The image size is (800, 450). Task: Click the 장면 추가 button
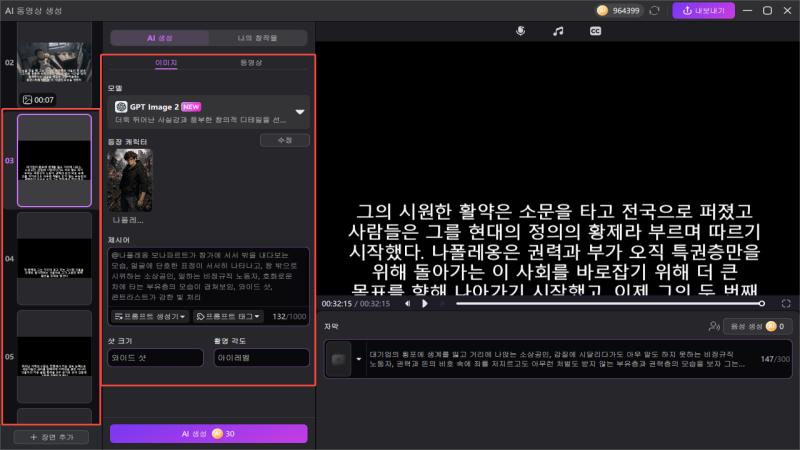pos(51,437)
